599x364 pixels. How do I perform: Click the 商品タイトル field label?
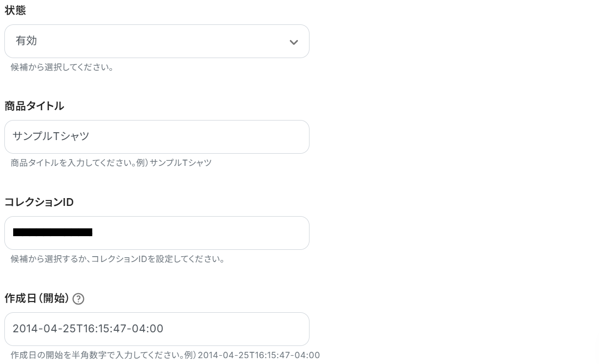34,106
